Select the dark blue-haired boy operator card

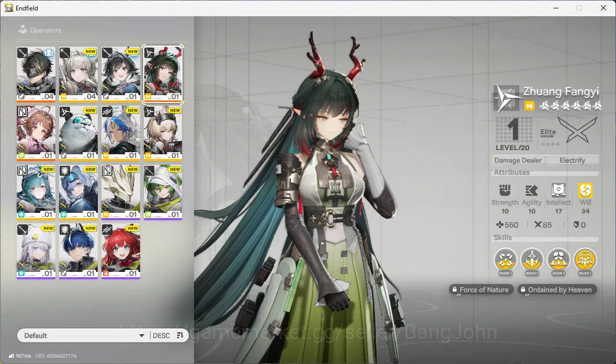click(78, 251)
